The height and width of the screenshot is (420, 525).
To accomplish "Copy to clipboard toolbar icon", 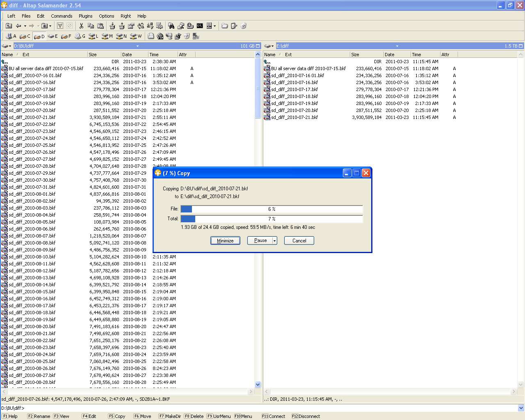I will click(91, 26).
